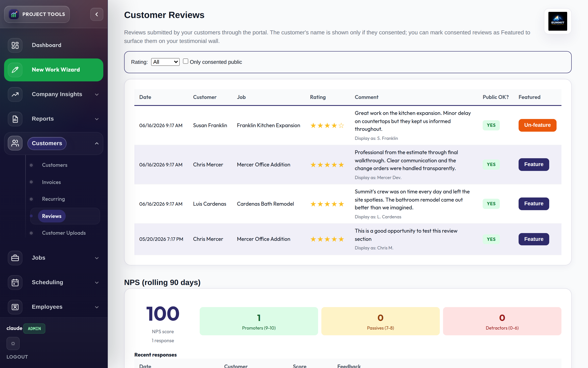Expand the Company Insights section
Image resolution: width=588 pixels, height=368 pixels.
point(97,94)
